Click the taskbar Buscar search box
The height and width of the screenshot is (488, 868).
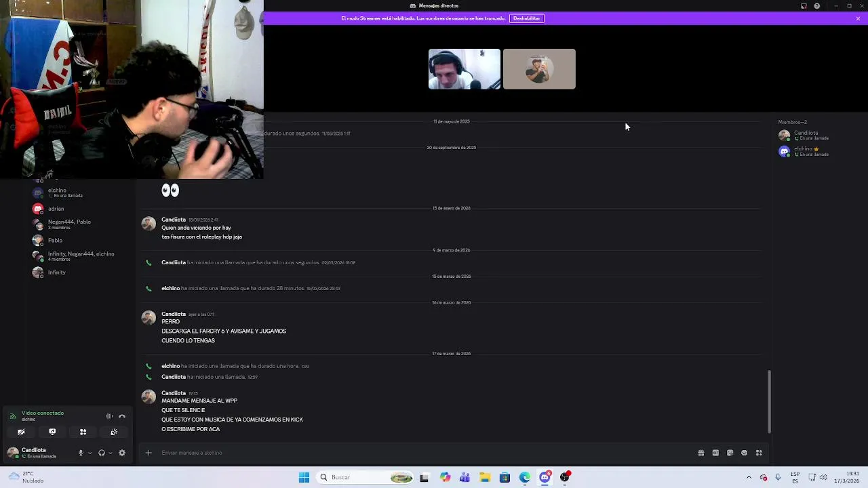click(x=366, y=477)
